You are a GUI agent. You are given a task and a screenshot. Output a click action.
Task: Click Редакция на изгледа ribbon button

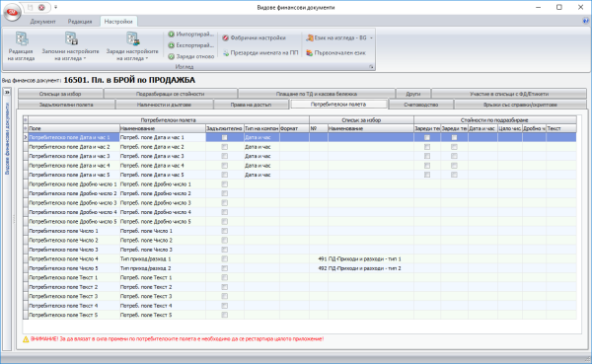pos(21,46)
